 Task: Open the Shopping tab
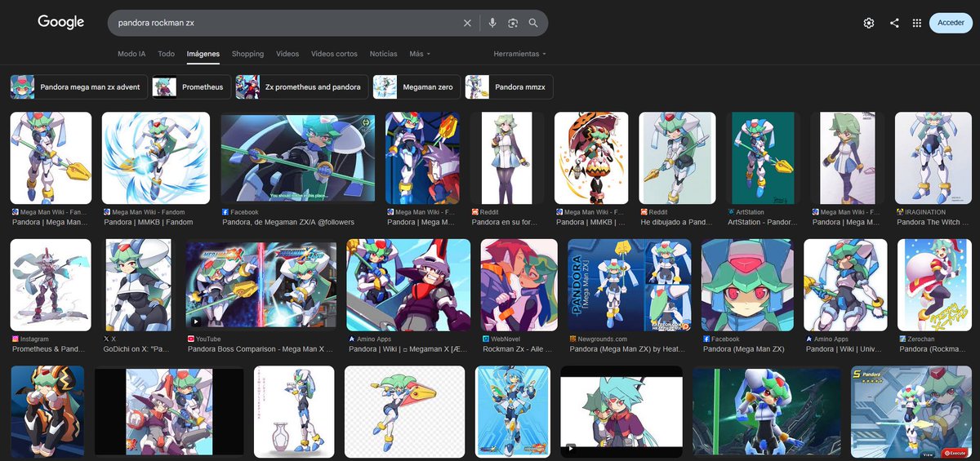pos(247,54)
